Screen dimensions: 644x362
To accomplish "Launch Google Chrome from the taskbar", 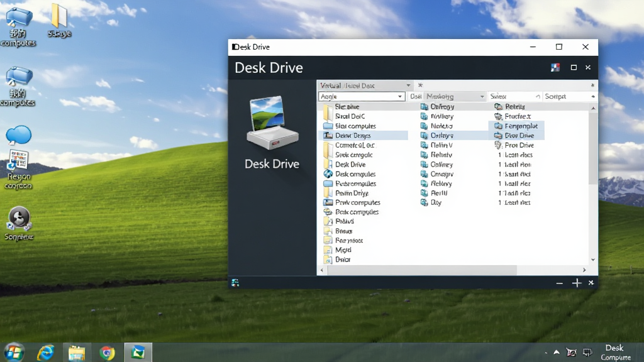I will coord(107,353).
